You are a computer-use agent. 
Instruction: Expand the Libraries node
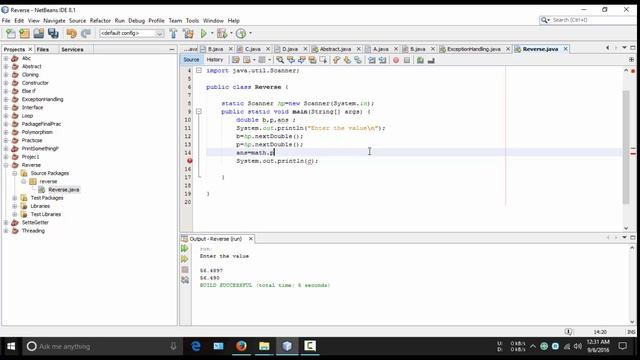click(15, 206)
